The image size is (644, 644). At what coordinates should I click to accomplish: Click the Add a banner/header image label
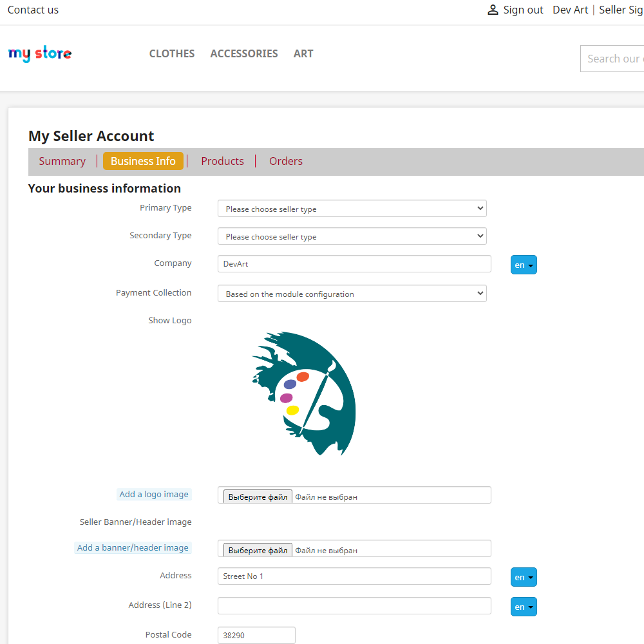pyautogui.click(x=133, y=547)
